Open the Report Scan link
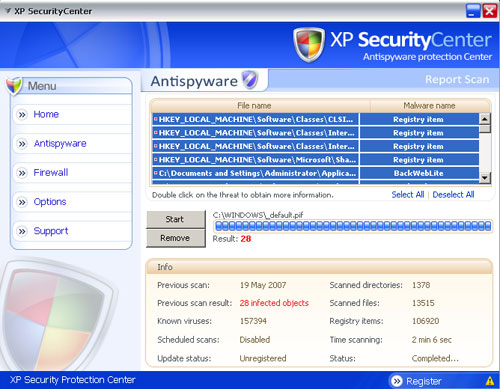 point(457,79)
